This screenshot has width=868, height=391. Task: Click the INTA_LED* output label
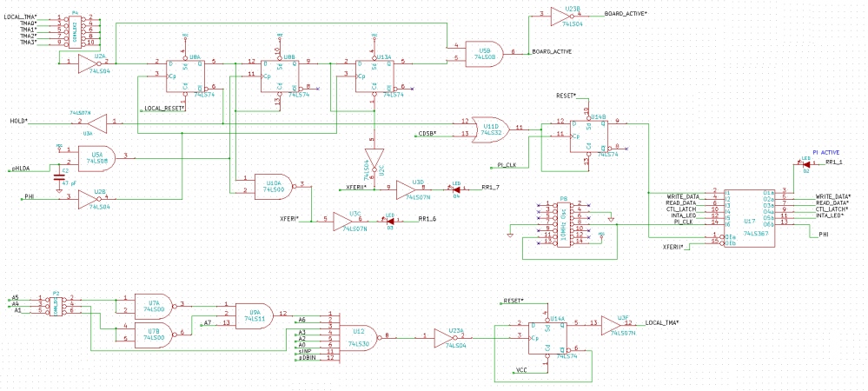click(x=831, y=215)
